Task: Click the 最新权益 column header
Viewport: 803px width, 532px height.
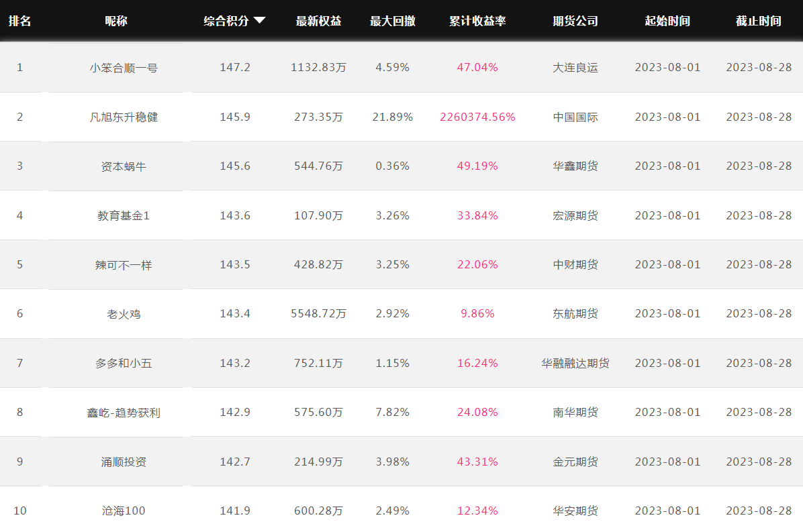Action: point(318,21)
